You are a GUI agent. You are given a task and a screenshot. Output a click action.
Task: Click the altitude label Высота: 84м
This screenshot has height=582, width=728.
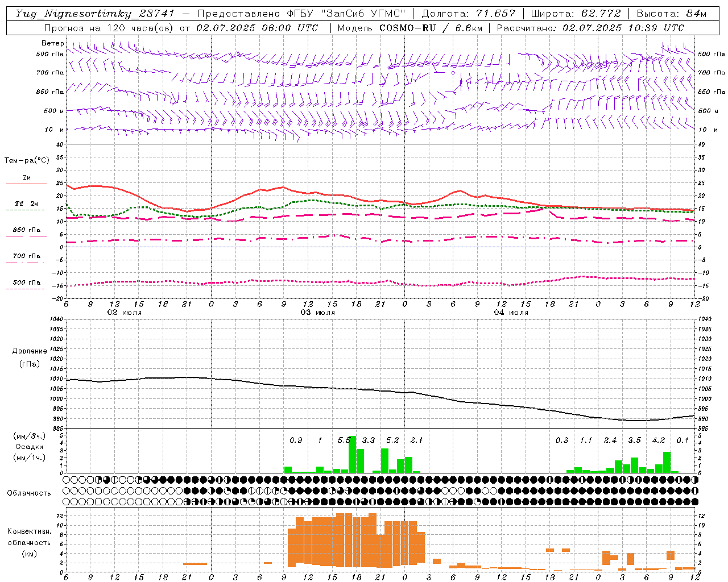point(672,14)
